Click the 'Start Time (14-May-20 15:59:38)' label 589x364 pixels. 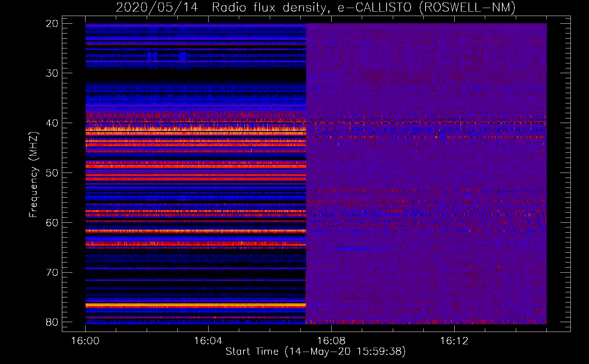point(316,352)
